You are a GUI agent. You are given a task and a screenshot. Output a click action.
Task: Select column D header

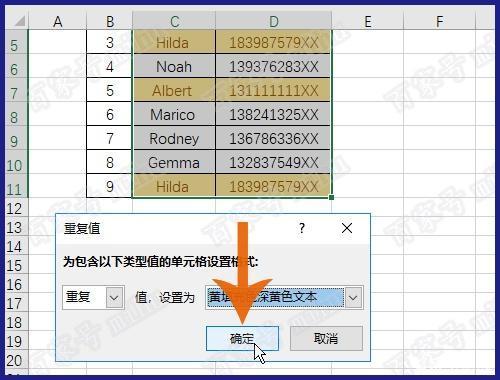pos(274,22)
